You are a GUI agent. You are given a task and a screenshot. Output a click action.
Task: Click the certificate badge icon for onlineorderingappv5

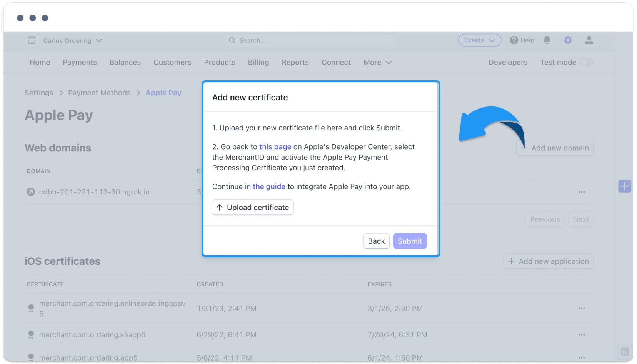pos(31,308)
